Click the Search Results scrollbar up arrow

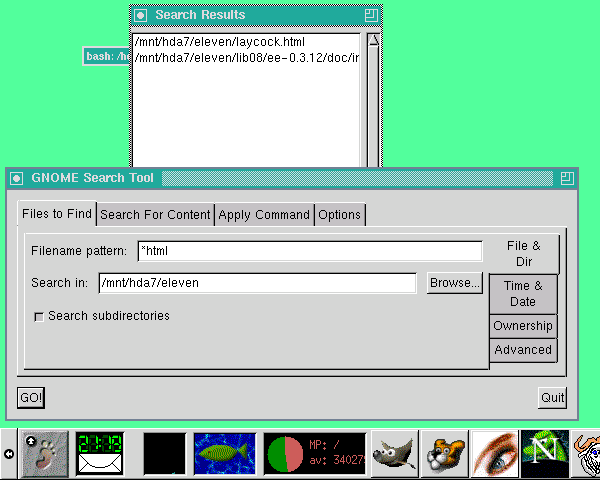373,41
